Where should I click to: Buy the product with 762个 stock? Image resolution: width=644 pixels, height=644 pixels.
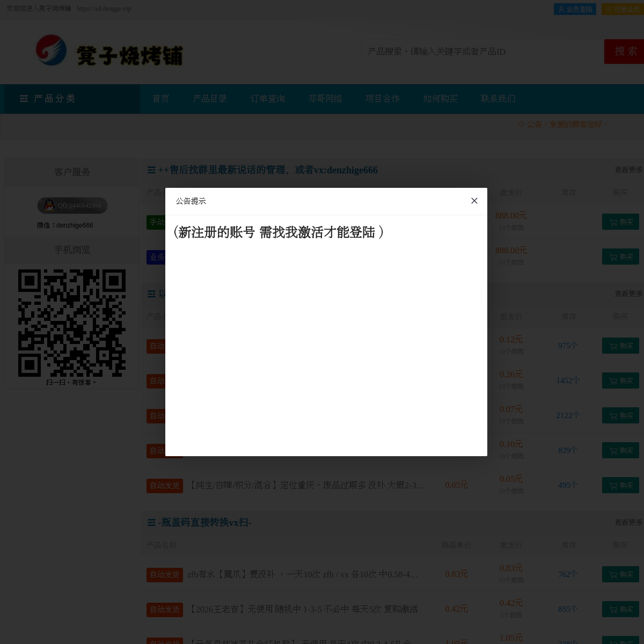620,574
